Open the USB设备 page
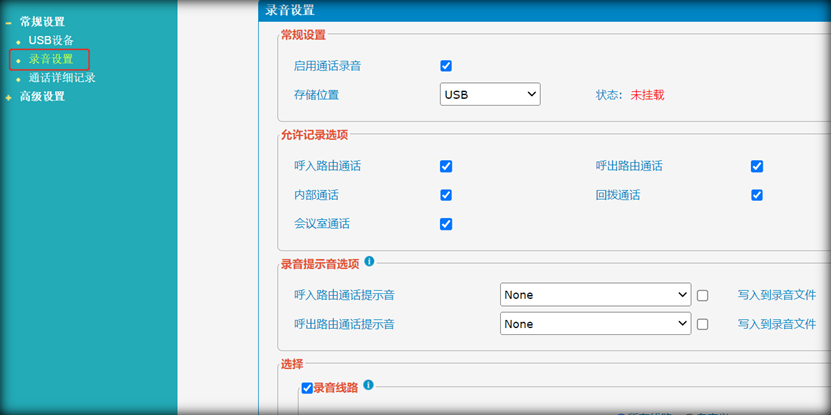This screenshot has width=831, height=415. tap(51, 40)
